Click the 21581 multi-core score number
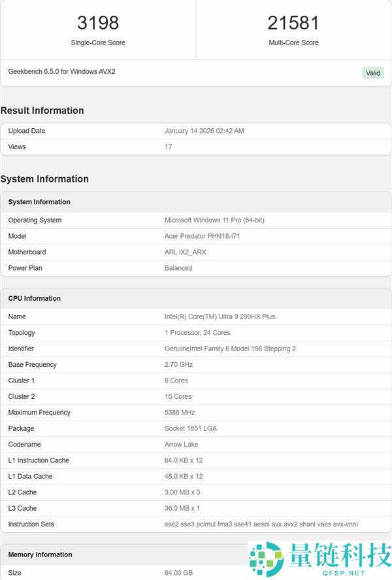This screenshot has width=392, height=580. 293,23
